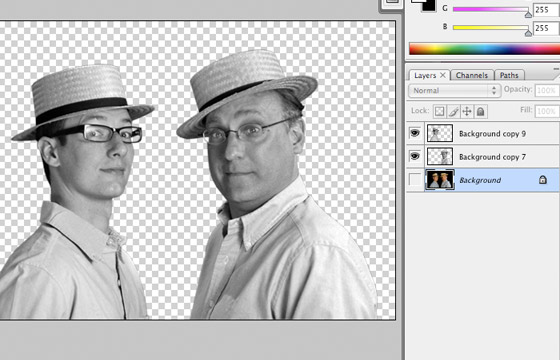Screen dimensions: 560x360
Task: Switch to the Channels tab
Action: pyautogui.click(x=472, y=75)
